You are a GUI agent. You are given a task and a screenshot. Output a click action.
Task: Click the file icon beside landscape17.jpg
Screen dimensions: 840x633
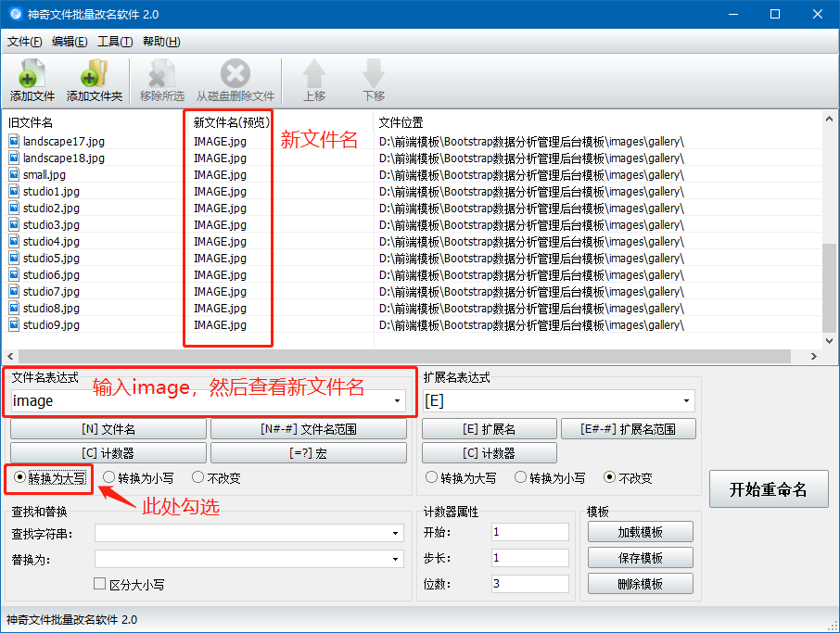[x=12, y=141]
